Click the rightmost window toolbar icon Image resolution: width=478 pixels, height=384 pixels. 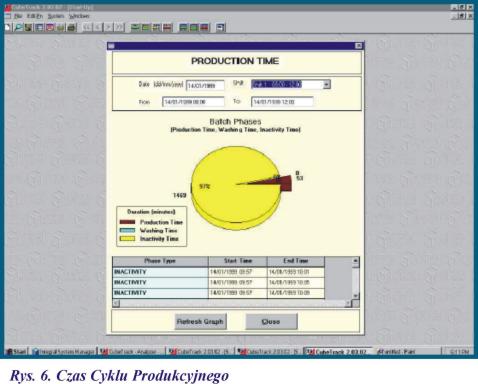[221, 27]
